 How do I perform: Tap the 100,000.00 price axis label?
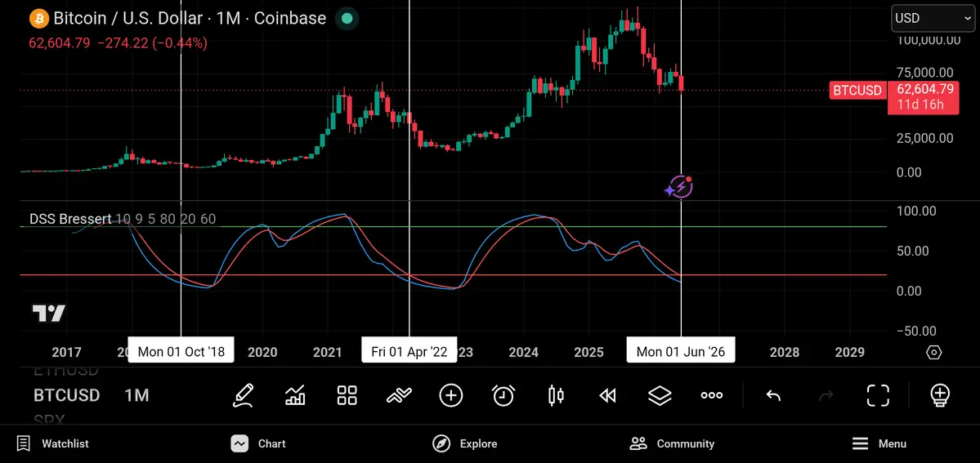(x=929, y=41)
